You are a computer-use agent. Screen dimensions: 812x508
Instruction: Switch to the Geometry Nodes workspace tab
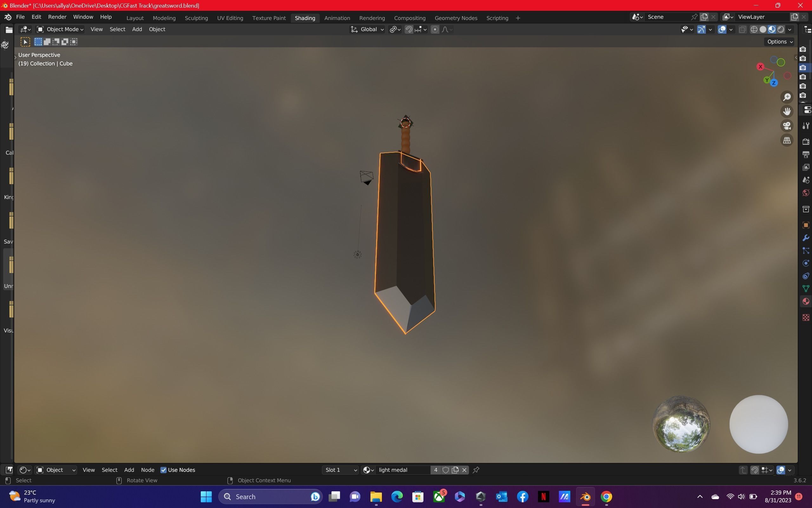point(456,18)
